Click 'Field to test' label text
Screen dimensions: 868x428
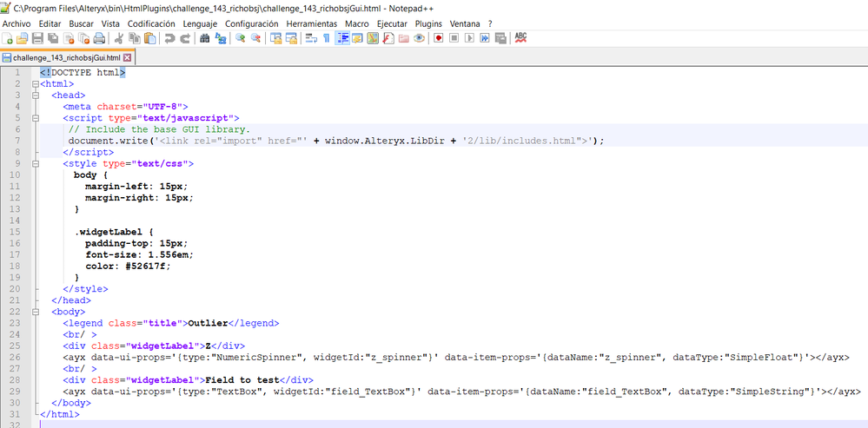(x=242, y=380)
